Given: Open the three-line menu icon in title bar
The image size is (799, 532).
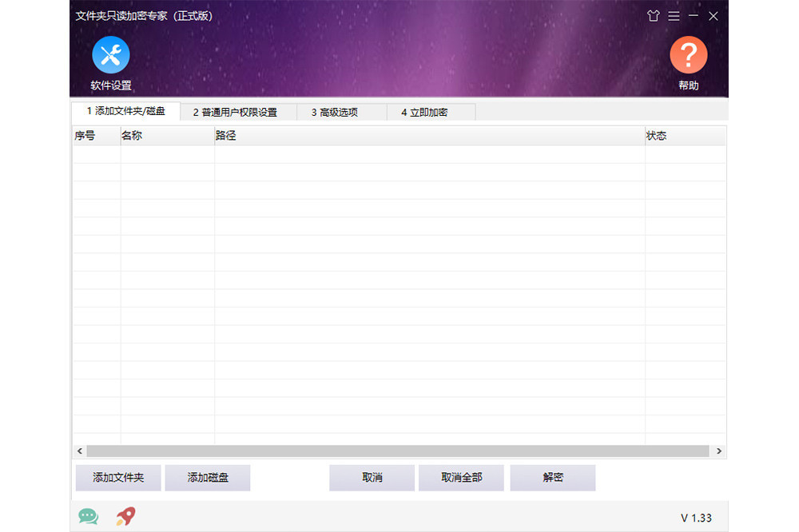Looking at the screenshot, I should click(674, 16).
